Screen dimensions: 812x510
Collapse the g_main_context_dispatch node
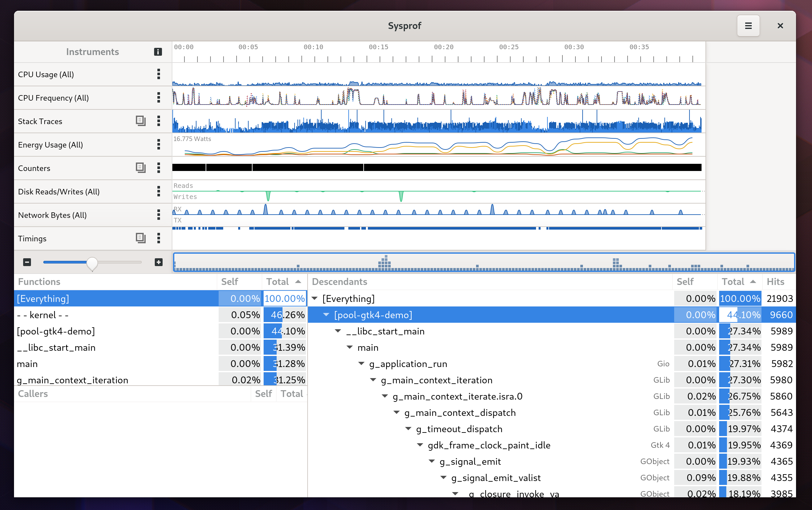coord(397,412)
